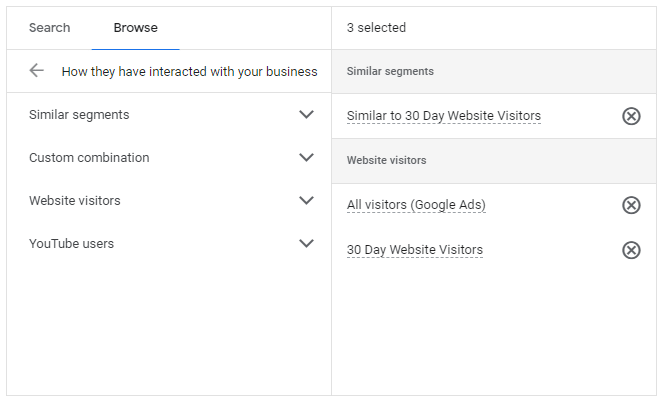This screenshot has width=663, height=400.
Task: Expand YouTube users using its chevron arrow
Action: tap(307, 244)
